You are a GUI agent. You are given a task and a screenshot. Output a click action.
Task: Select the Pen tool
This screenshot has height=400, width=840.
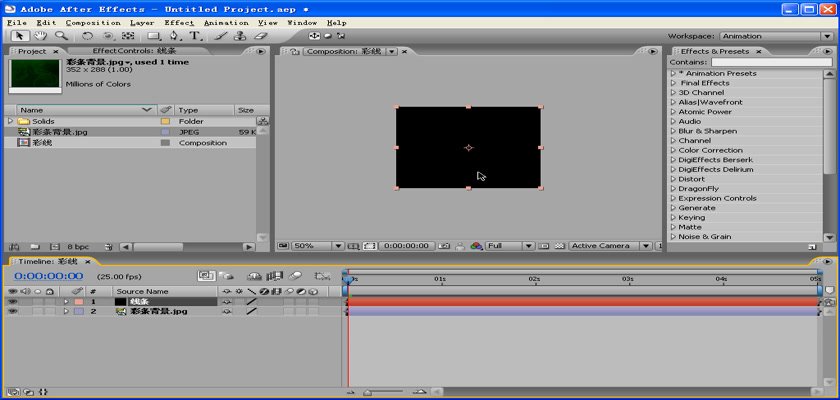[x=174, y=36]
